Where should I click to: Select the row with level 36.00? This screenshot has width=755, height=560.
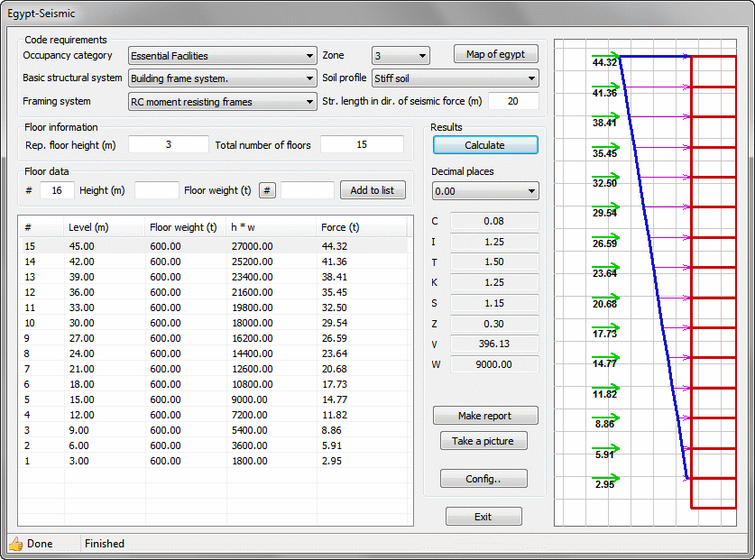215,292
